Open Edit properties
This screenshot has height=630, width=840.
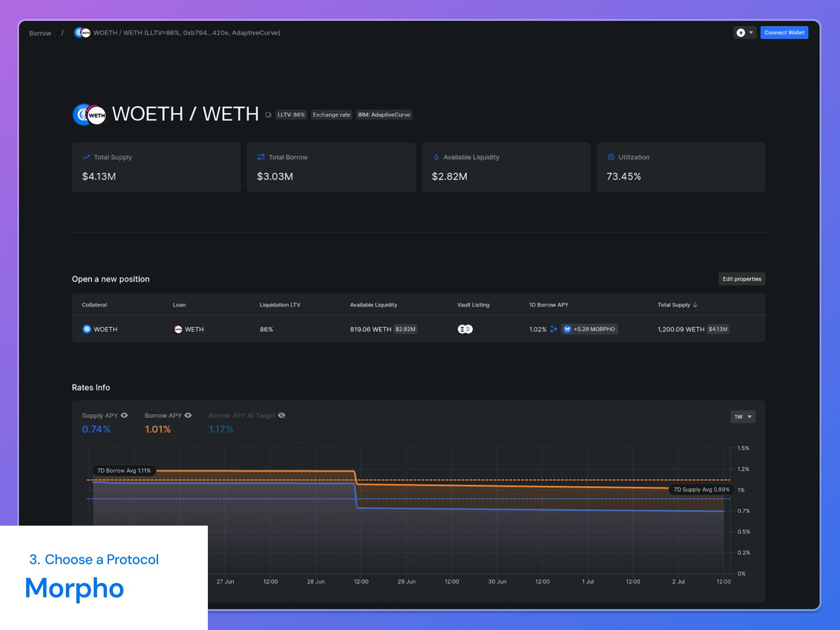pos(742,279)
